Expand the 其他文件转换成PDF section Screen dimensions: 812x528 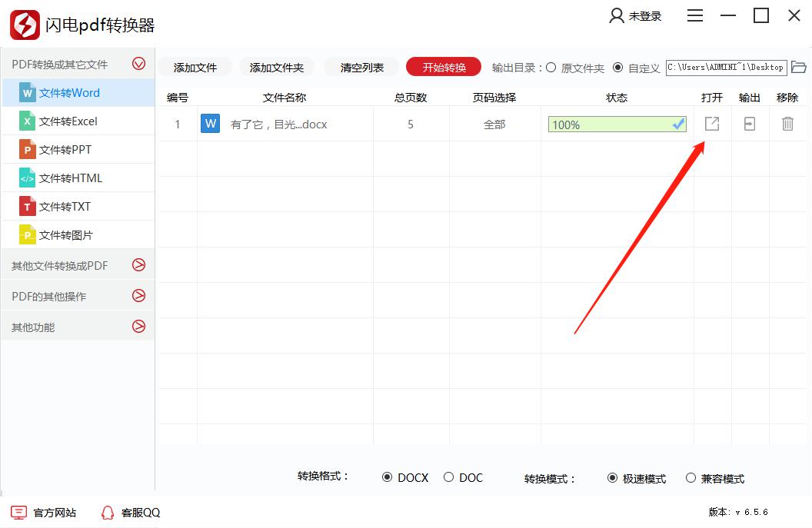[x=138, y=265]
